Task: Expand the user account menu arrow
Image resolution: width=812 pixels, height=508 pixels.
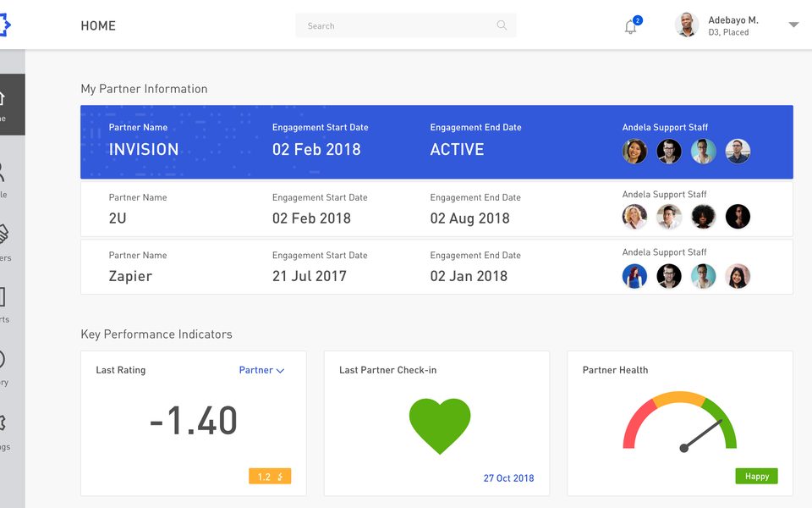Action: (793, 25)
